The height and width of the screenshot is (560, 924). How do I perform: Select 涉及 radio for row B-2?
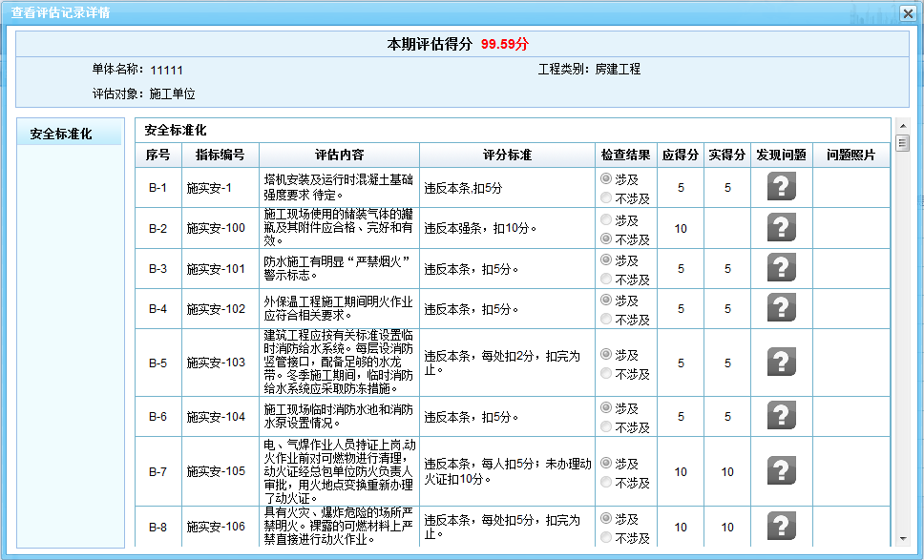point(606,219)
